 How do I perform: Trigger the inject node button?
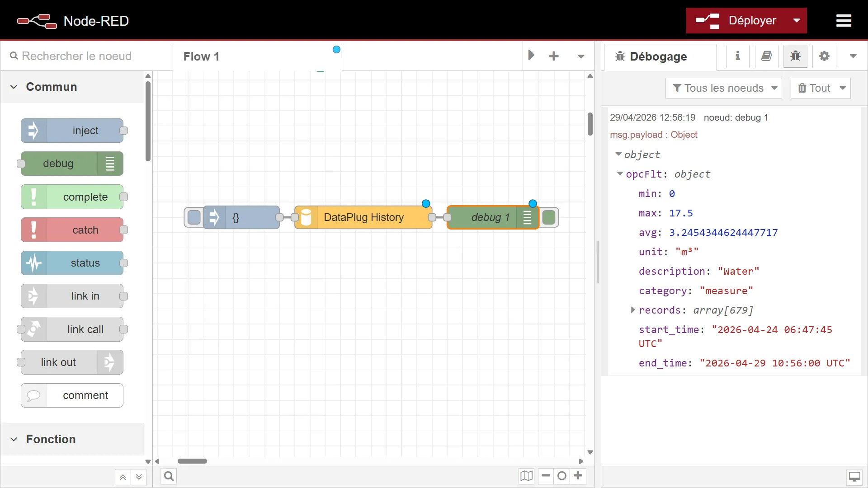pyautogui.click(x=194, y=217)
